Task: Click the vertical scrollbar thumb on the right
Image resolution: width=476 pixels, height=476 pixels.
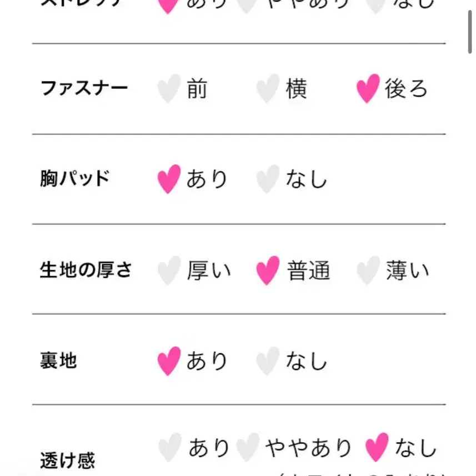Action: coord(470,32)
